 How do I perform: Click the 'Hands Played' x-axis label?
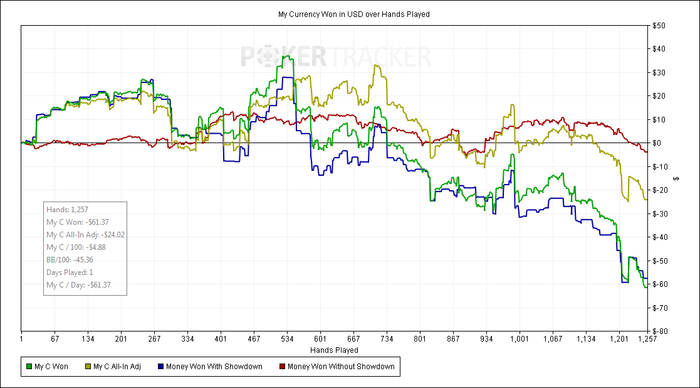334,350
